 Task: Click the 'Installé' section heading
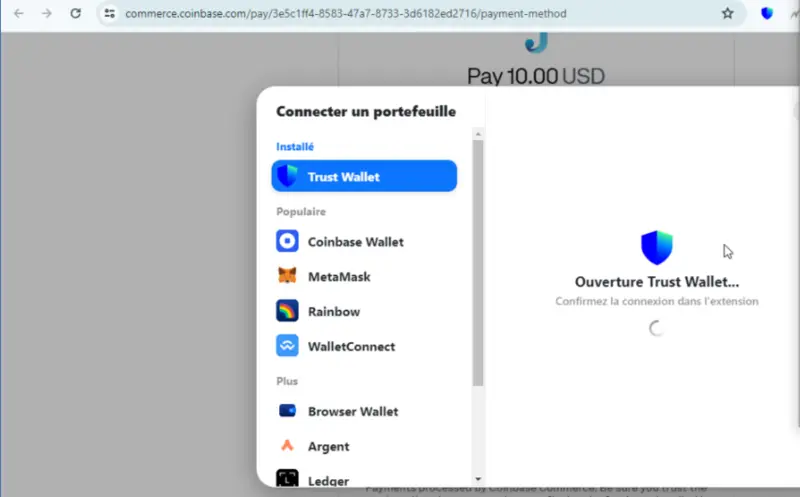pyautogui.click(x=295, y=146)
